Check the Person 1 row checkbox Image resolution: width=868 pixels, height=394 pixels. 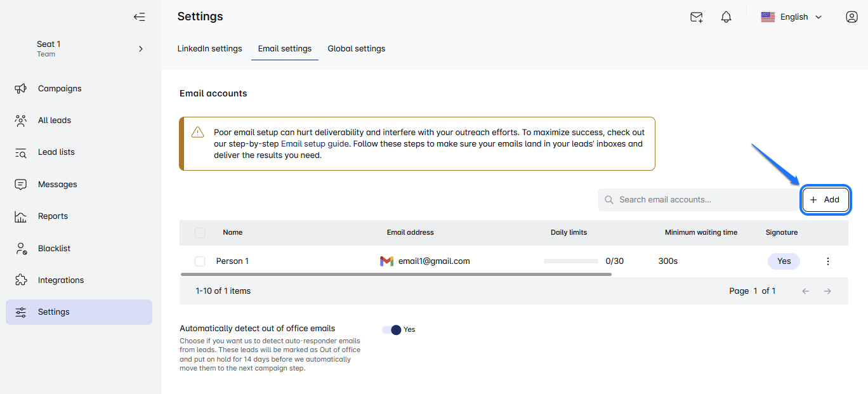pyautogui.click(x=200, y=261)
